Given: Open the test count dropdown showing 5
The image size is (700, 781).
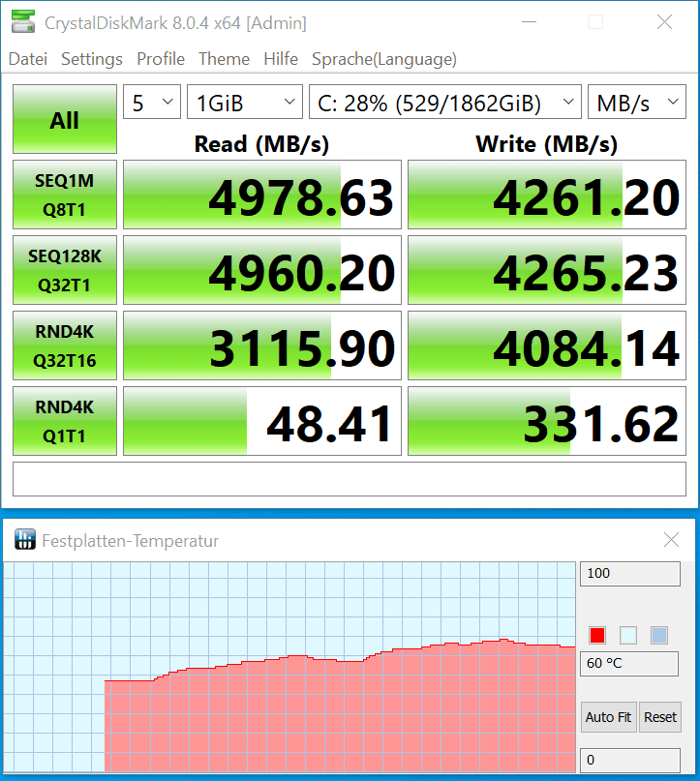Looking at the screenshot, I should coord(152,103).
